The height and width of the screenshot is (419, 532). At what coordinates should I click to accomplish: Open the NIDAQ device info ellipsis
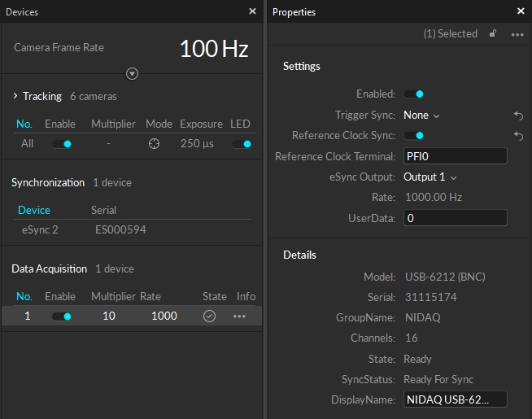(239, 316)
